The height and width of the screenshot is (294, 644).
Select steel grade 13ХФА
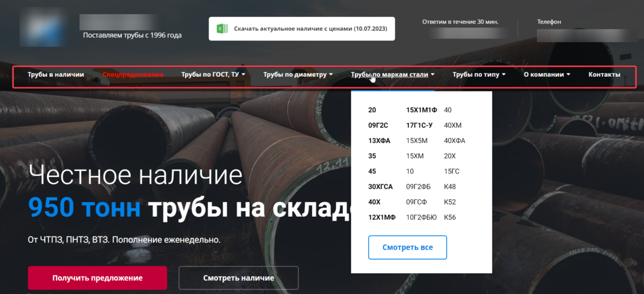pos(379,141)
